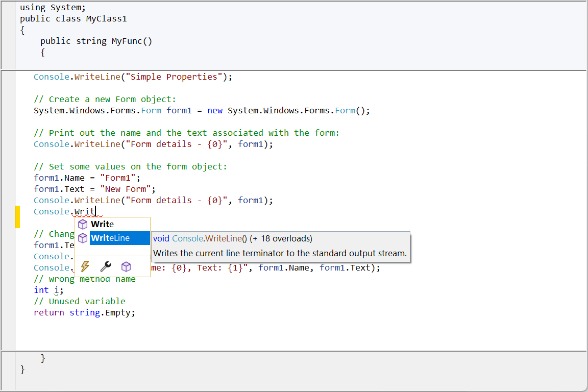Click the WriteLine tooltip description text
588x392 pixels.
point(280,253)
